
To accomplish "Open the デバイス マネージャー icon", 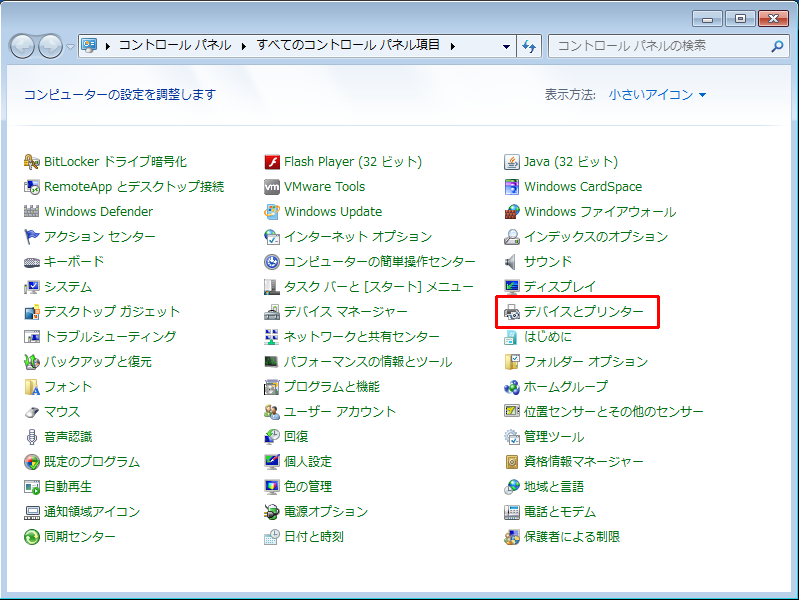I will pos(272,312).
